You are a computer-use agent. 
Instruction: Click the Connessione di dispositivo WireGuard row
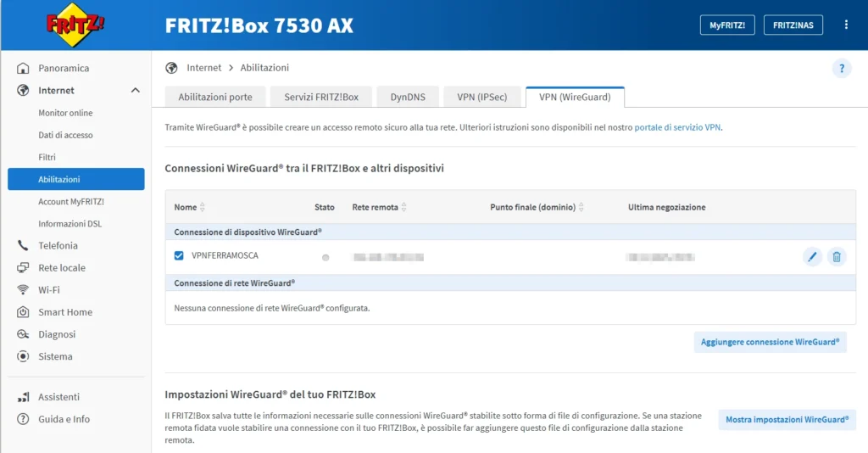point(510,232)
